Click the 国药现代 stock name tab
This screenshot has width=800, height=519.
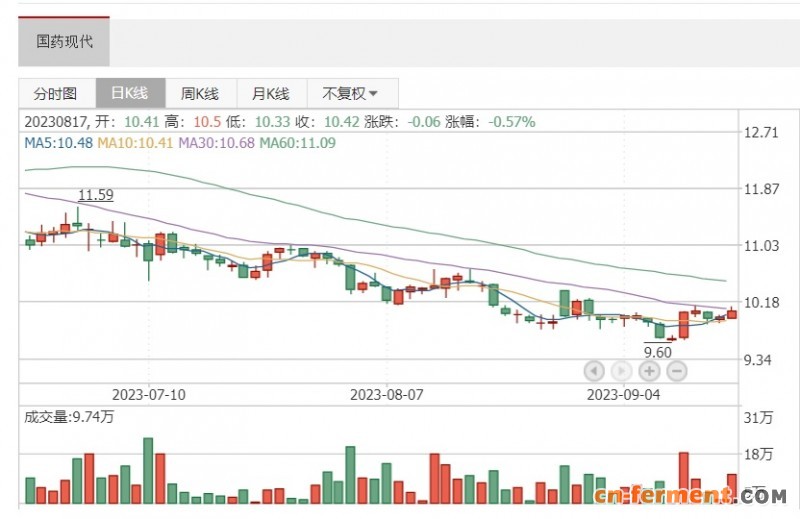[x=64, y=43]
